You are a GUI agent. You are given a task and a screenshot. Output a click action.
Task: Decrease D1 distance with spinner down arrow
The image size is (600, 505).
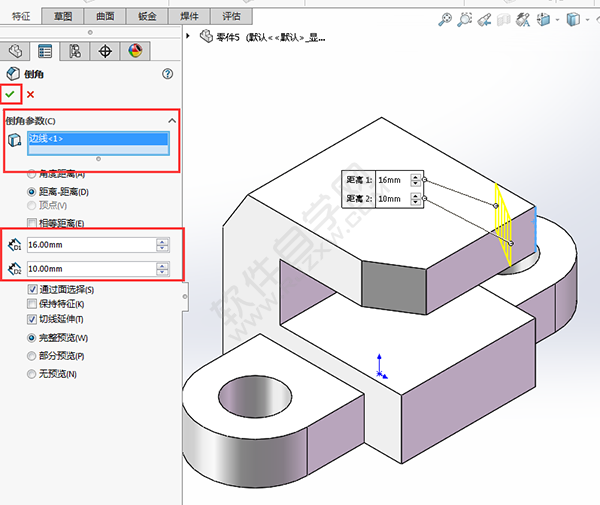[163, 248]
